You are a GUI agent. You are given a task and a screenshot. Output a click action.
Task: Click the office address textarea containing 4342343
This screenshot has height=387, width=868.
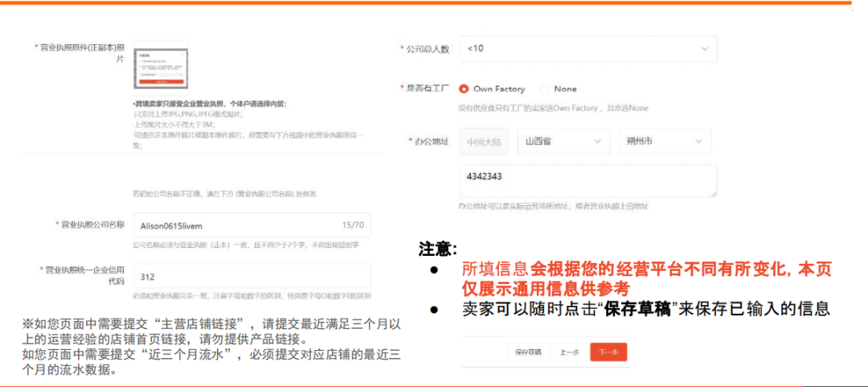pos(587,181)
